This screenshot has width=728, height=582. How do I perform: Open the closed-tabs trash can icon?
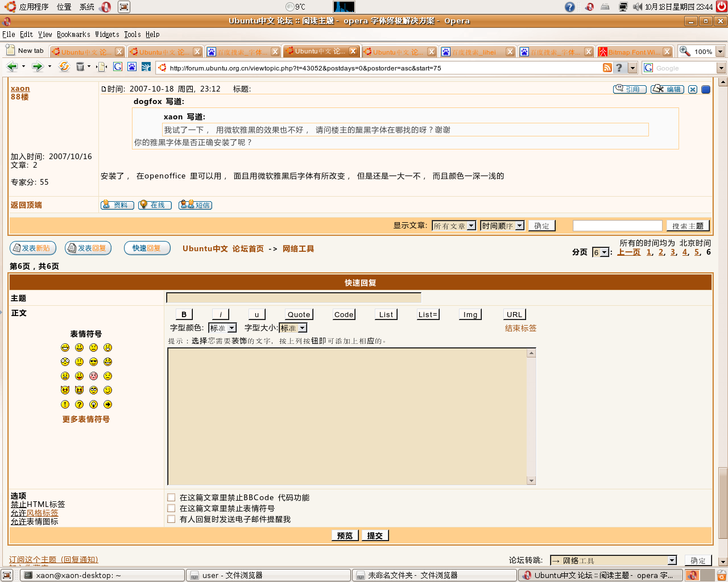click(x=80, y=67)
